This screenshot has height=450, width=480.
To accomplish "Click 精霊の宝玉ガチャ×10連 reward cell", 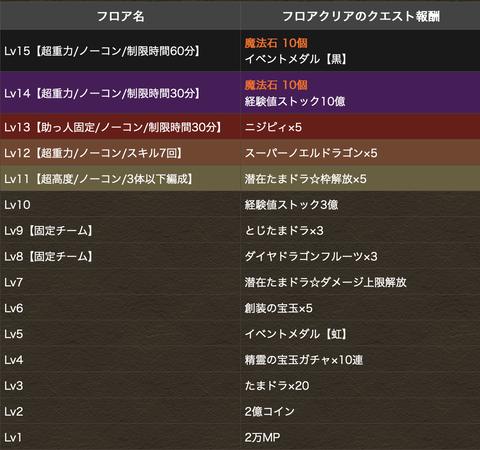I will point(360,360).
